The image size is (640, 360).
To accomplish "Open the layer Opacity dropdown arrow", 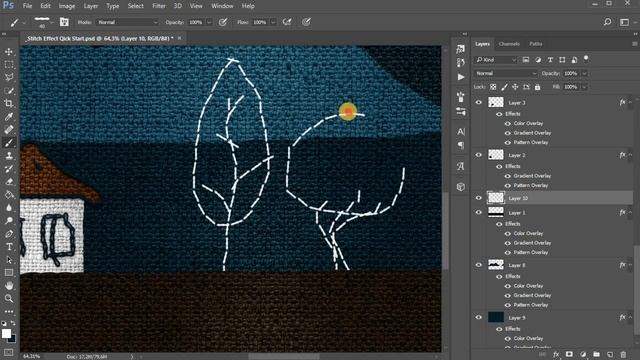I will click(x=584, y=73).
